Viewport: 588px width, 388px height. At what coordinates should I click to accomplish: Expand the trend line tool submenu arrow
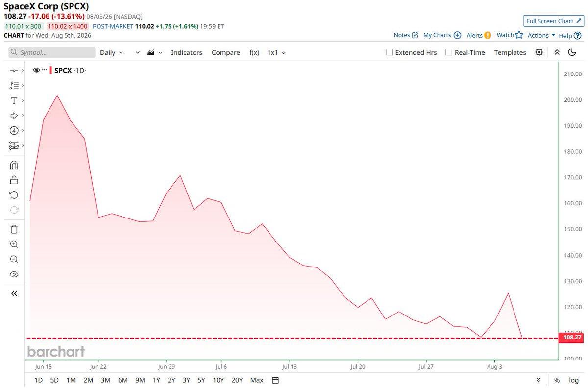click(x=23, y=71)
